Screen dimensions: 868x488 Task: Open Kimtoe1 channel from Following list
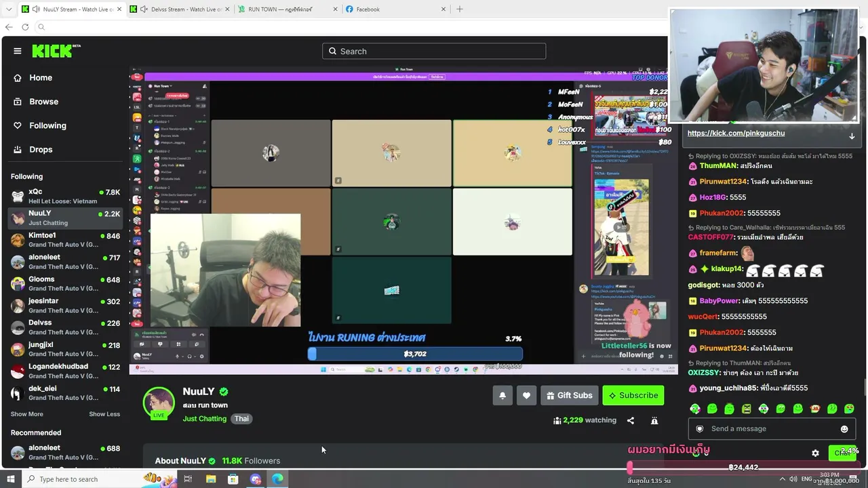[x=65, y=241]
